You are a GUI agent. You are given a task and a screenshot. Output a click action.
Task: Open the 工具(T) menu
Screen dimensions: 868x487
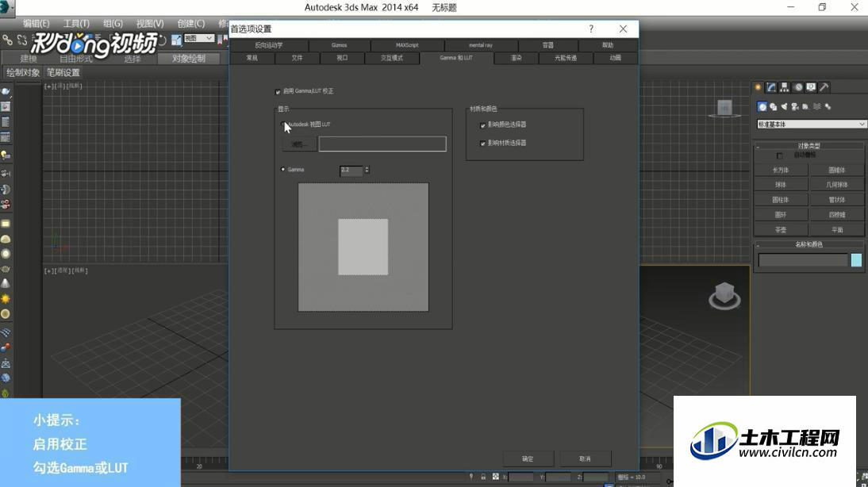point(76,23)
